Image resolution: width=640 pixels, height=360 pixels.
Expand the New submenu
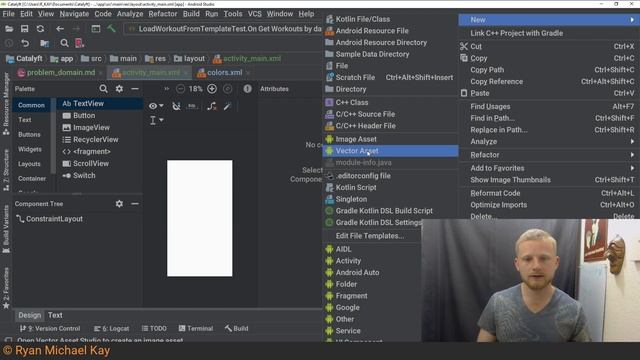[x=549, y=20]
